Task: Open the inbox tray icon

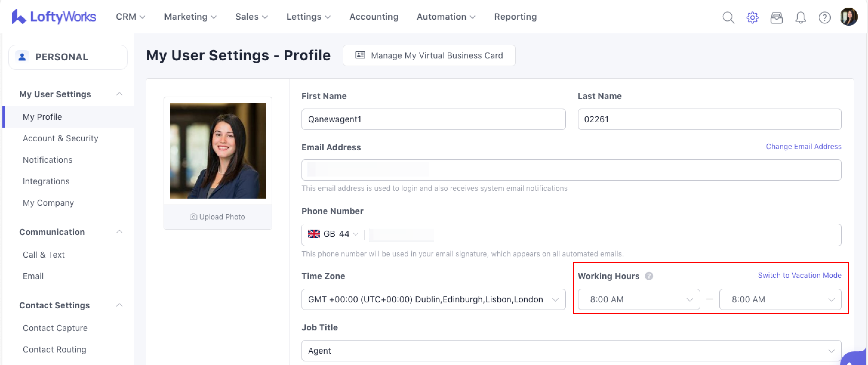Action: (776, 17)
